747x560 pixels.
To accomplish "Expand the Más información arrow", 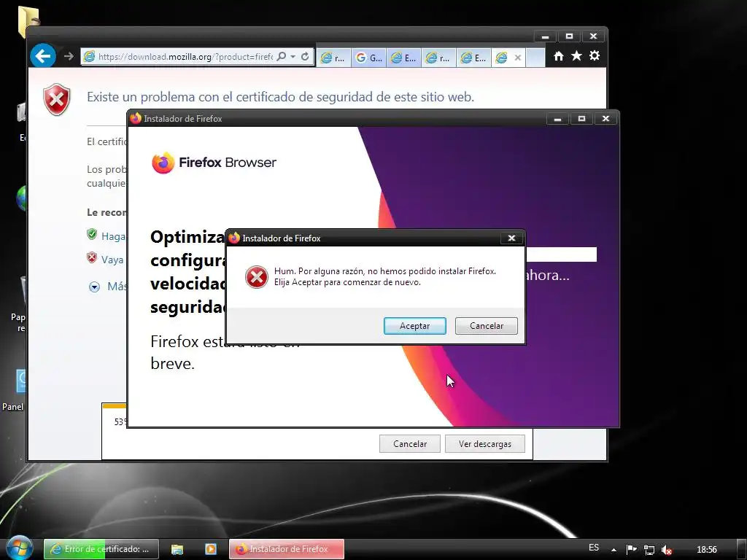I will point(94,287).
